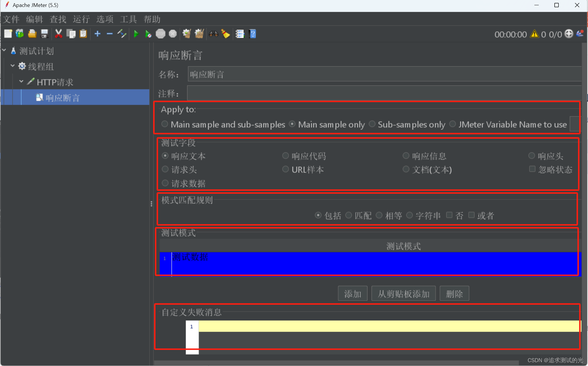This screenshot has width=588, height=366.
Task: Click the Save disk icon in toolbar
Action: pyautogui.click(x=44, y=34)
